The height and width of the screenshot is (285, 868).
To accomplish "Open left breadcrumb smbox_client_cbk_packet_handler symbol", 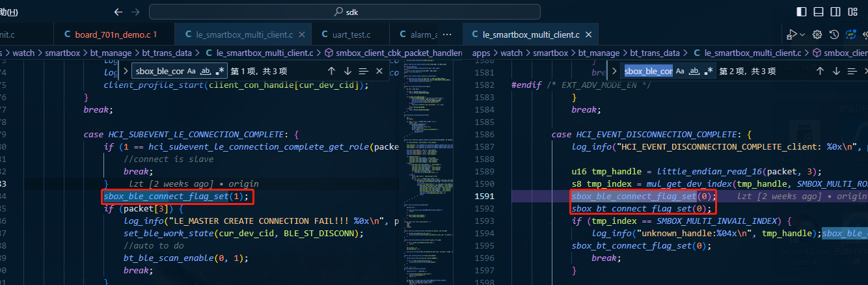I will pyautogui.click(x=392, y=53).
